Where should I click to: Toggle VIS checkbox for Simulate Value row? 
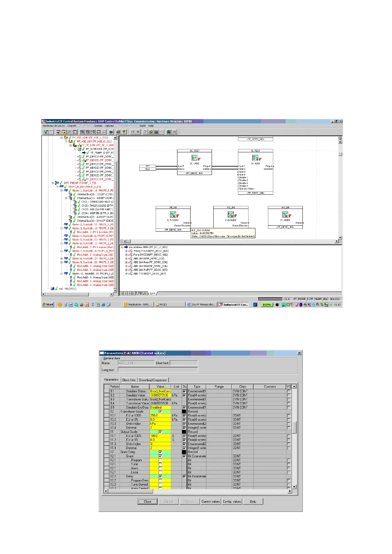[289, 395]
